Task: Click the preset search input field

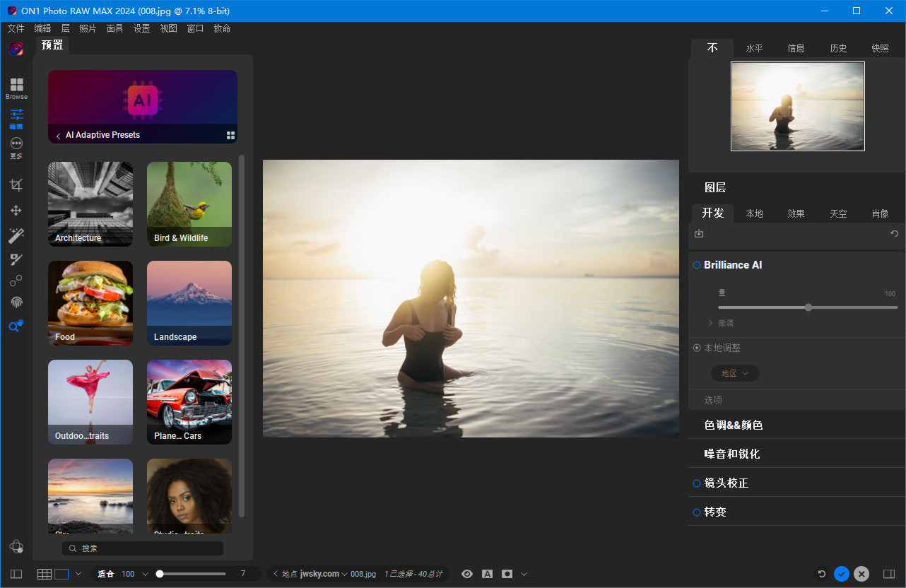Action: pos(141,548)
